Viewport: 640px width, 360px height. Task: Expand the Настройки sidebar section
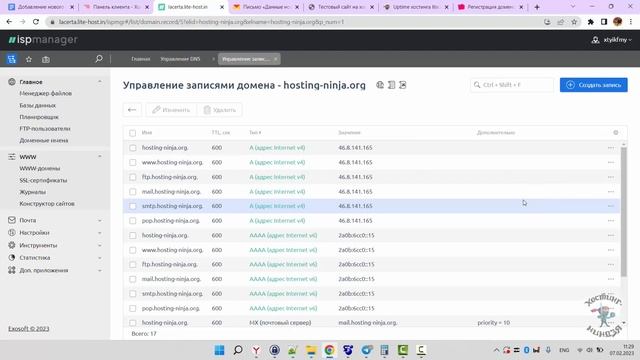(100, 233)
